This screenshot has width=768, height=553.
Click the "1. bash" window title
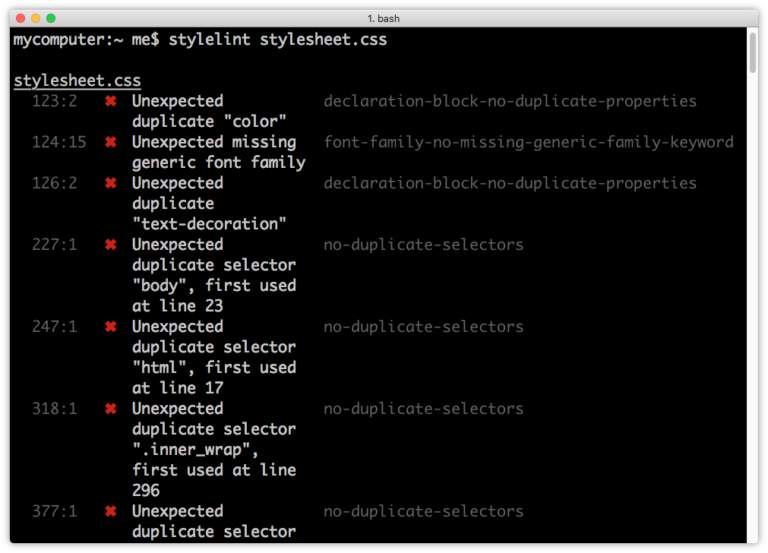pyautogui.click(x=384, y=18)
